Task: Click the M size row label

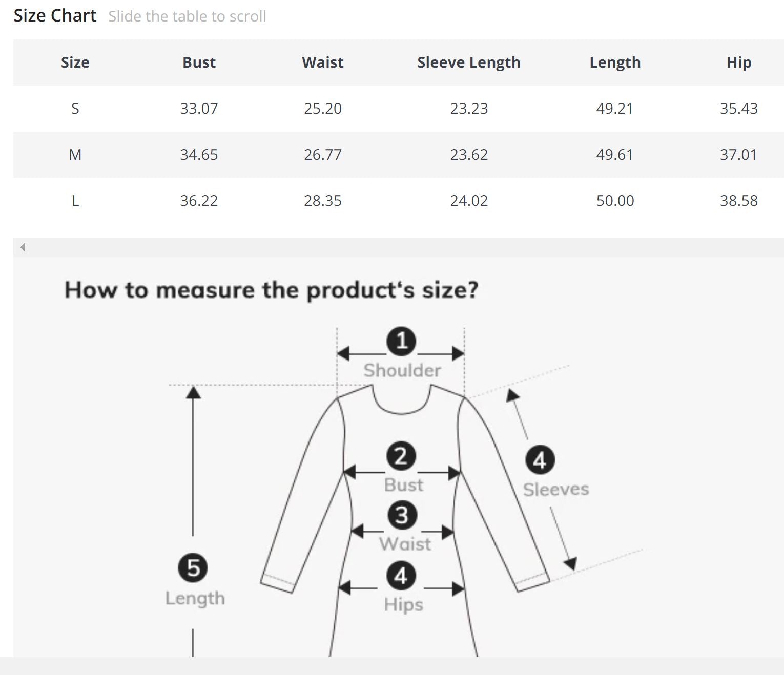Action: point(75,155)
